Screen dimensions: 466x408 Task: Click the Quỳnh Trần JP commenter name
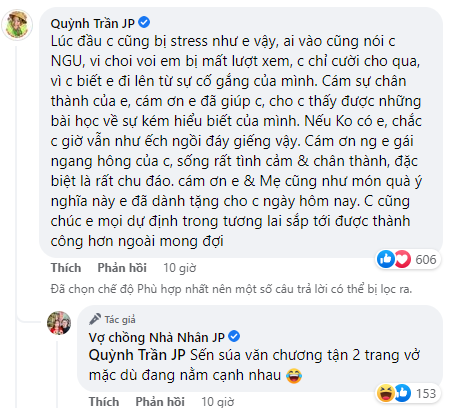[x=92, y=23]
